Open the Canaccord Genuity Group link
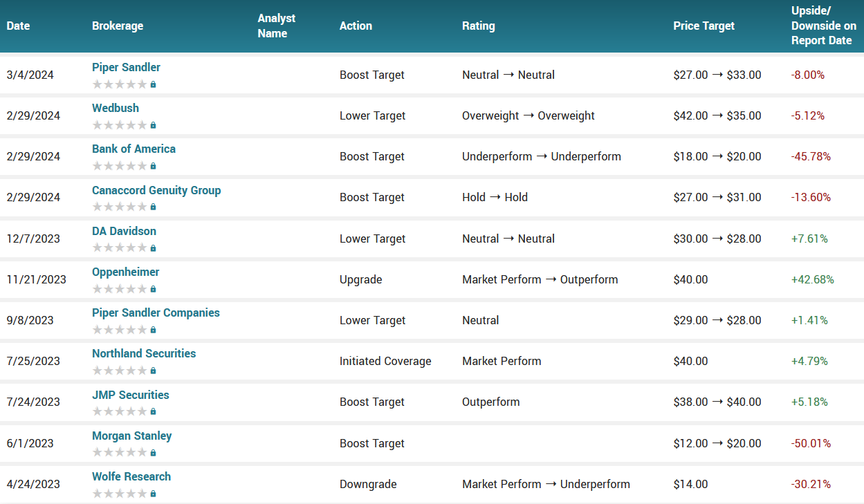Viewport: 864px width, 504px height. click(x=156, y=190)
